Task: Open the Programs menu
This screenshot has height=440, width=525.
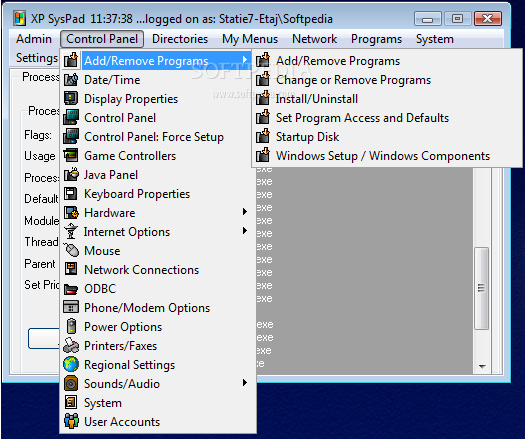Action: coord(376,39)
